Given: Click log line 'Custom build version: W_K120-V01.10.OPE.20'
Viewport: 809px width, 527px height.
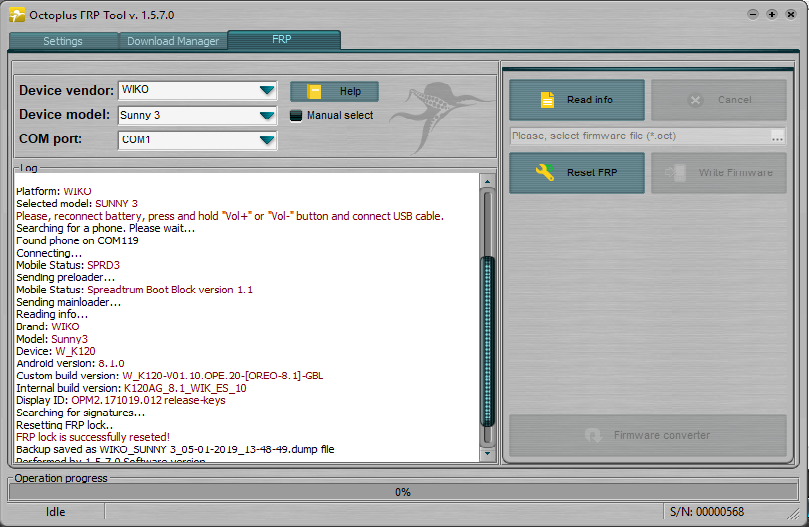Looking at the screenshot, I should (170, 376).
